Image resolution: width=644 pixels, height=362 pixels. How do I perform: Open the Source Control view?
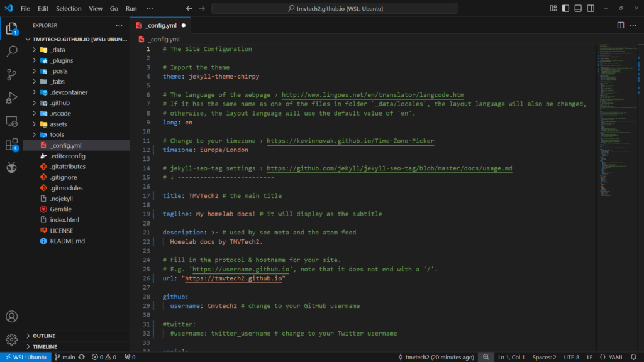(x=11, y=74)
